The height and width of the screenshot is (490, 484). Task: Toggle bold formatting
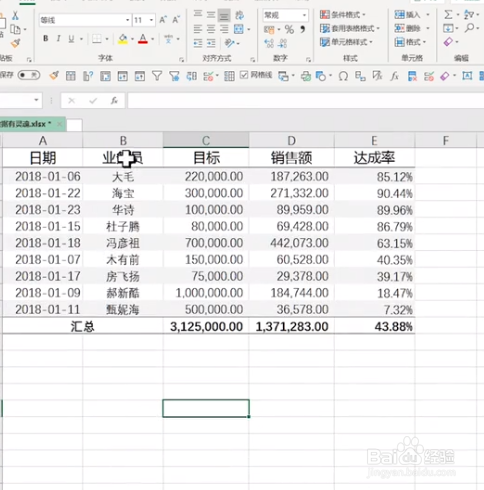pyautogui.click(x=46, y=39)
